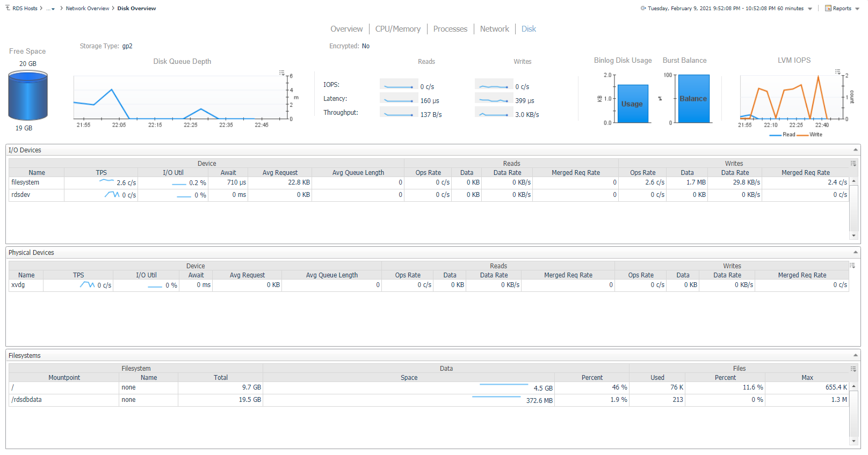Image resolution: width=868 pixels, height=455 pixels.
Task: Collapse the I/O Devices panel
Action: pyautogui.click(x=855, y=150)
